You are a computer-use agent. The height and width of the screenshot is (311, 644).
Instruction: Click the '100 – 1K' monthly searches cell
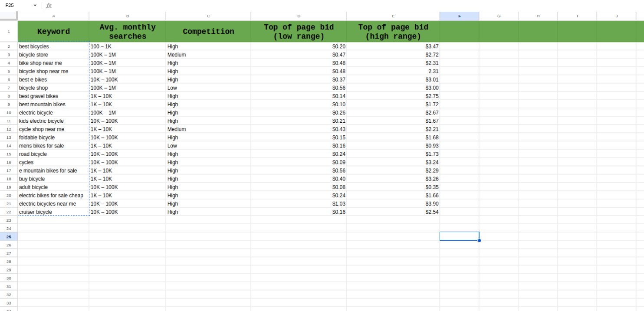[x=127, y=46]
